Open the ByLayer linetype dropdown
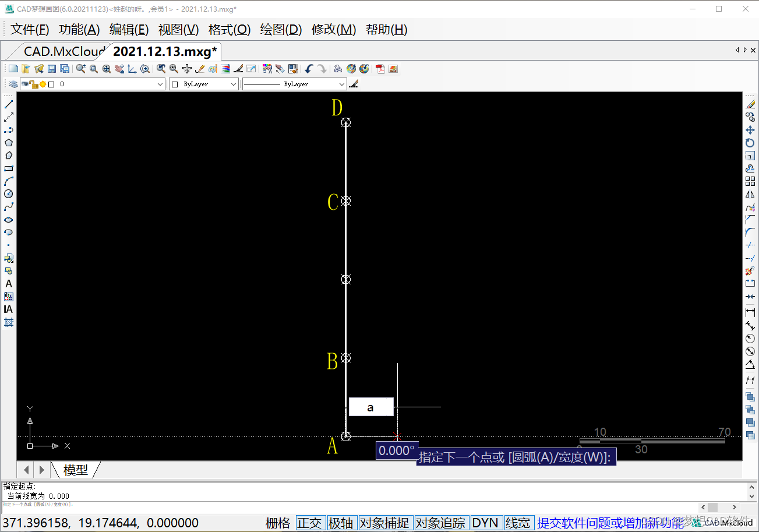Screen dimensions: 759x532 coord(341,84)
